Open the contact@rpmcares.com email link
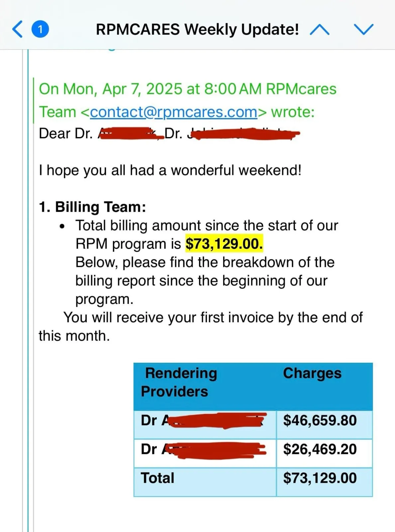This screenshot has width=395, height=532. [173, 112]
